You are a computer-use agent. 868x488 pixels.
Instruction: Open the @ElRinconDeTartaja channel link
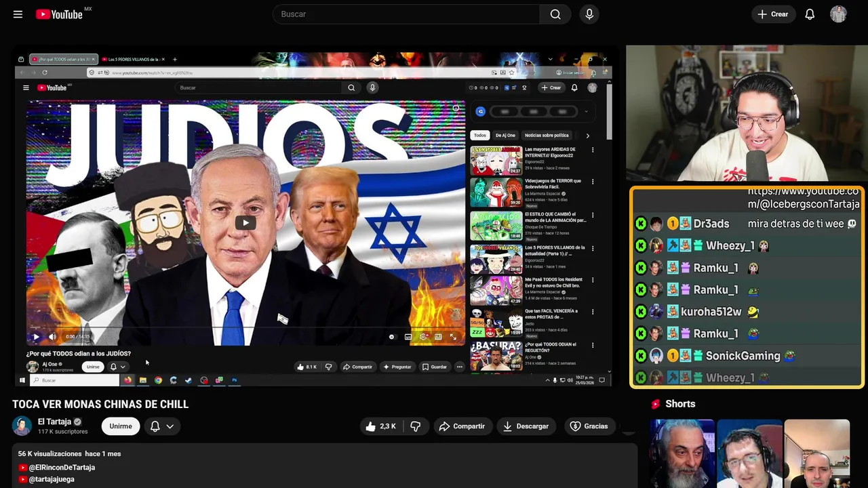coord(62,468)
